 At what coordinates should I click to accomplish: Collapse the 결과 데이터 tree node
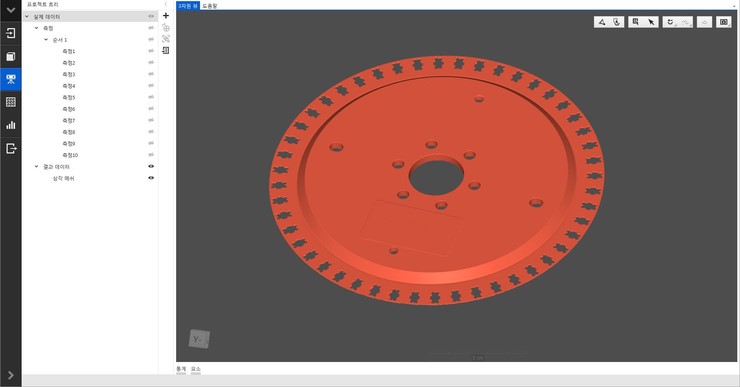(x=36, y=167)
